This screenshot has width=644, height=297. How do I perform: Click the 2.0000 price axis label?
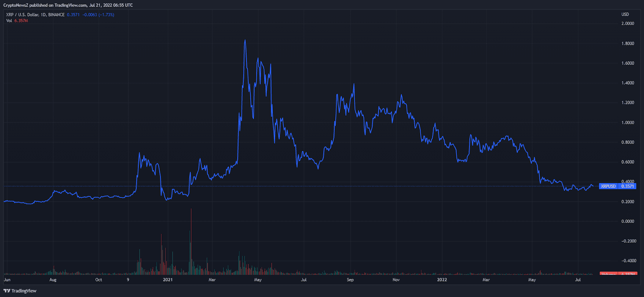tap(628, 23)
